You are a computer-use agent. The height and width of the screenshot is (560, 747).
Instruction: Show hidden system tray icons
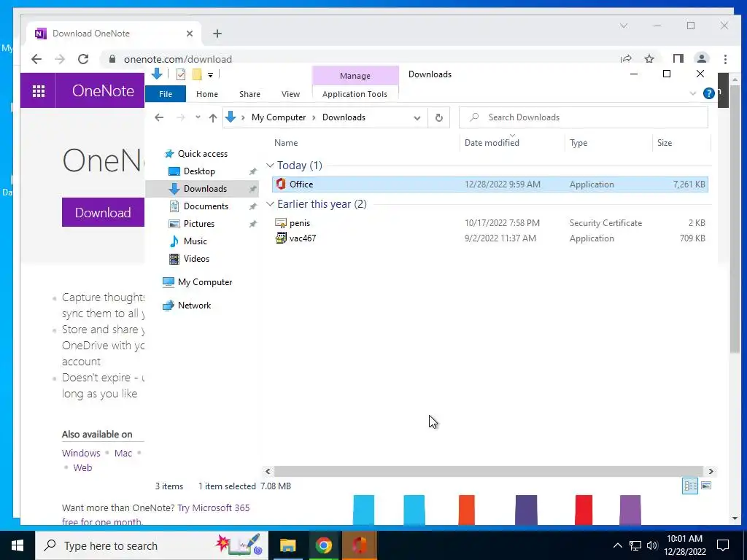617,545
